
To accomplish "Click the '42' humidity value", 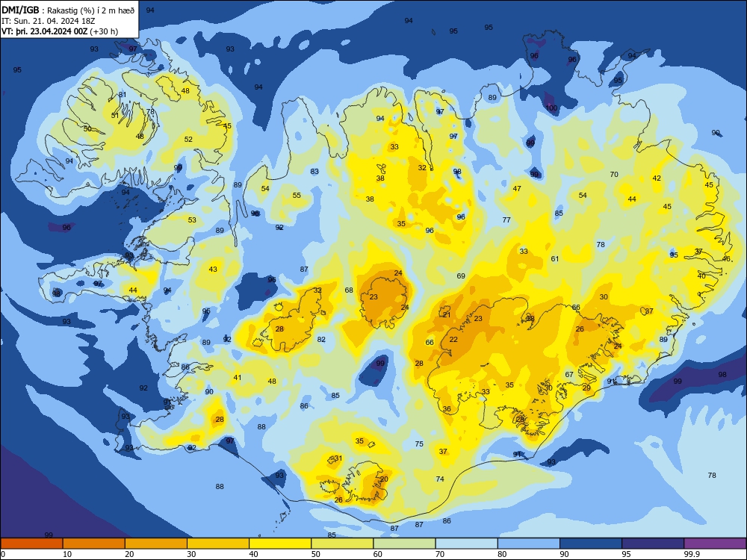I will (657, 178).
